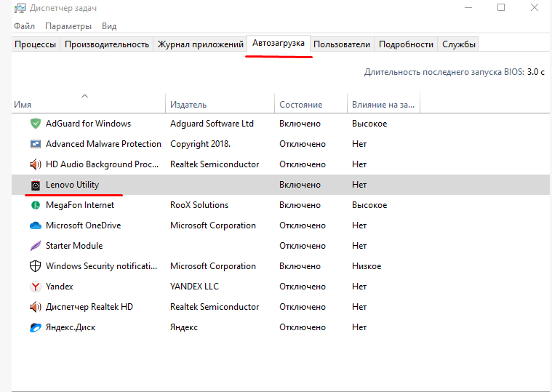Select the Starter Module entry
552x392 pixels.
(x=74, y=246)
